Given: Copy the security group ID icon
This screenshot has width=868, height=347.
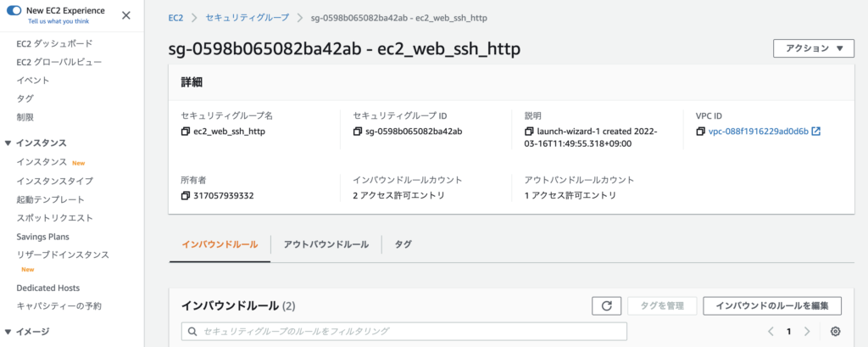Looking at the screenshot, I should 357,132.
